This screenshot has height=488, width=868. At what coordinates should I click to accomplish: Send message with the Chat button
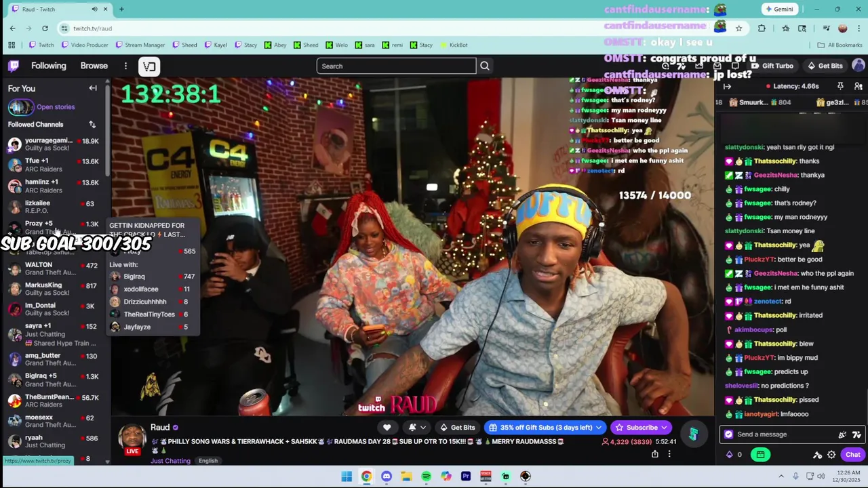pos(852,455)
